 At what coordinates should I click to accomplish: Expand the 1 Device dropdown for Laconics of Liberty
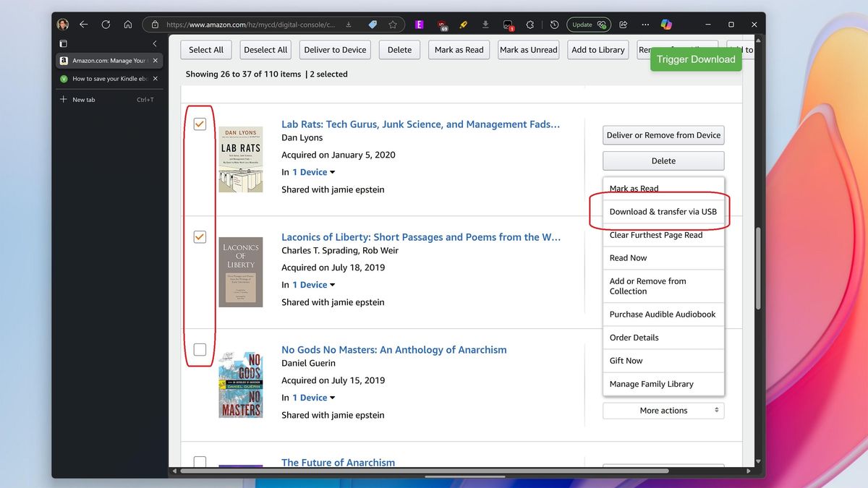(x=314, y=285)
